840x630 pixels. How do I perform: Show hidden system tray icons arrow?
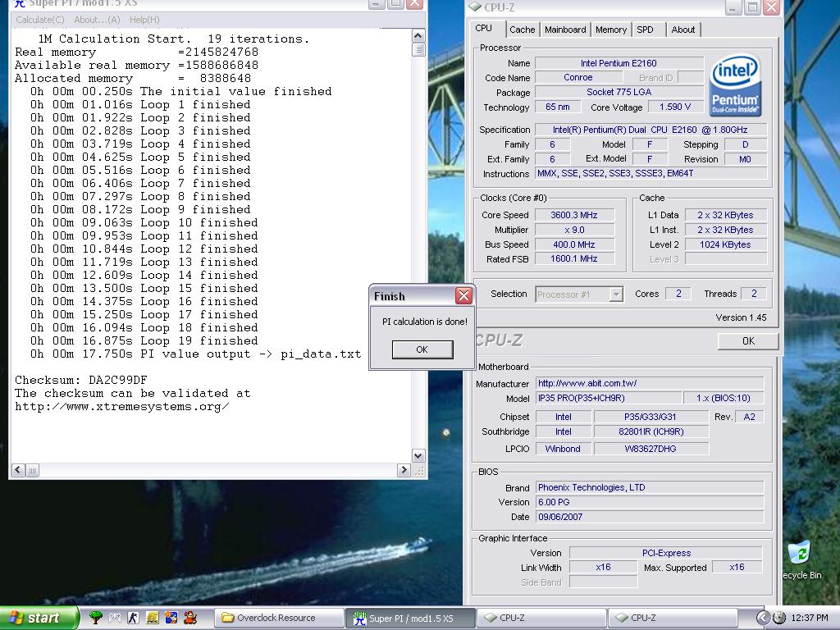[762, 618]
